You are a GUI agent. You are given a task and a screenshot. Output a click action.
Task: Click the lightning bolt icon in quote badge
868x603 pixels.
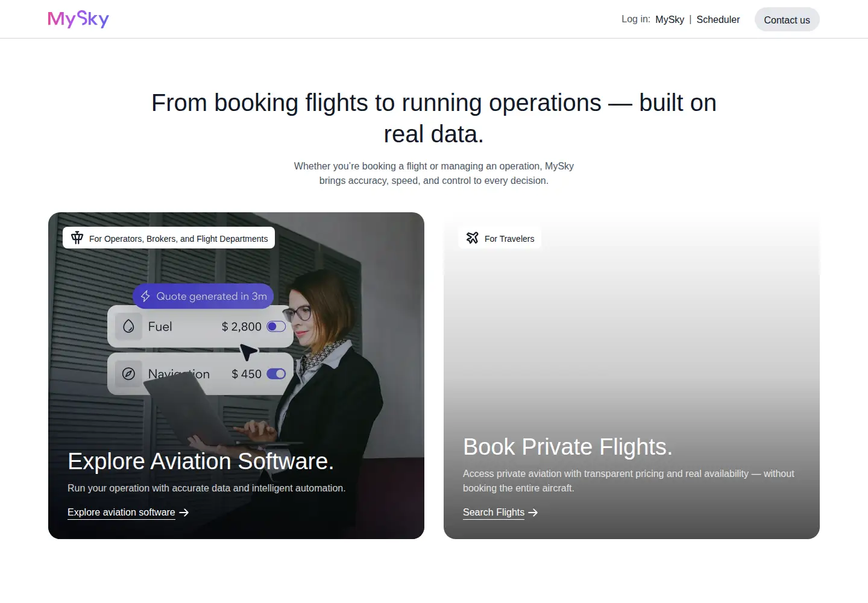click(x=145, y=296)
